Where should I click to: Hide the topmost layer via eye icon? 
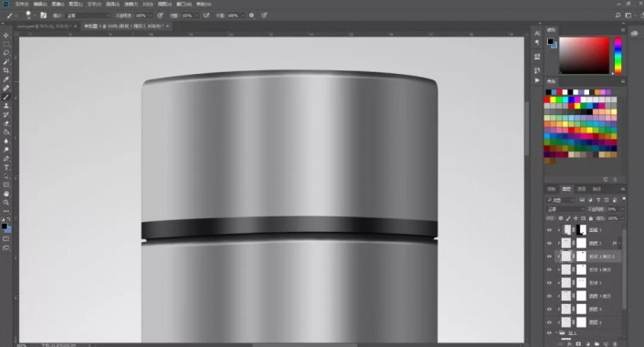(549, 230)
